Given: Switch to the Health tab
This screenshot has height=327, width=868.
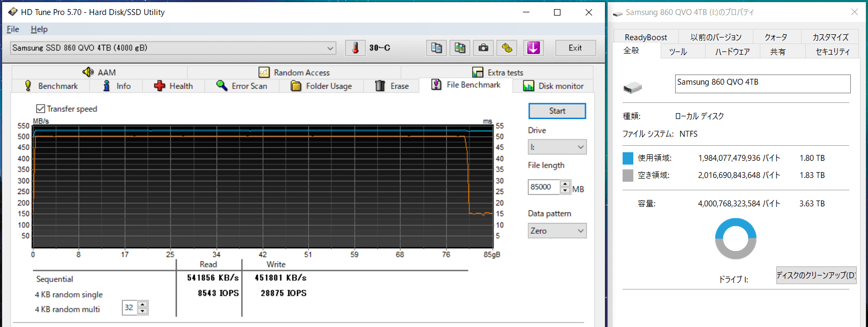Looking at the screenshot, I should click(173, 86).
